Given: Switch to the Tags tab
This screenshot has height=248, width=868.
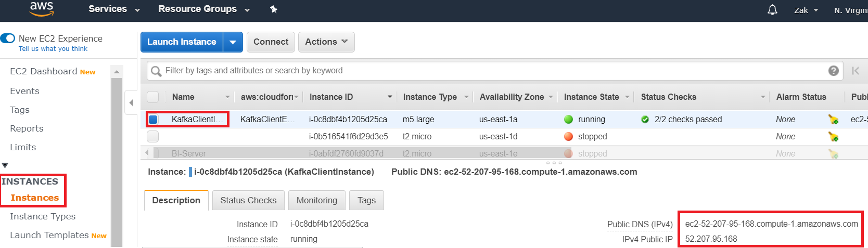Looking at the screenshot, I should 366,200.
